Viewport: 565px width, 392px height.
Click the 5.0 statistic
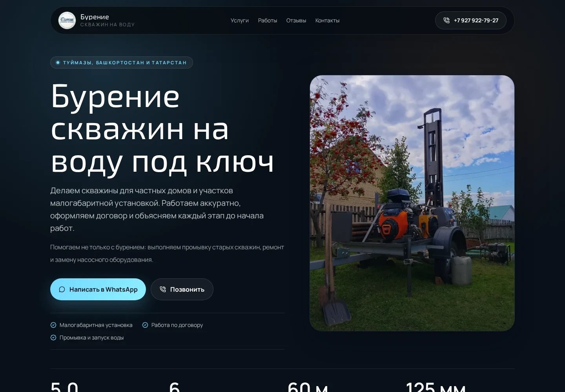click(x=64, y=387)
